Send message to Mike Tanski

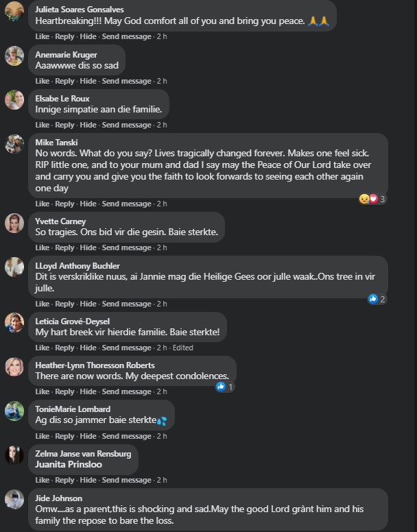tap(126, 204)
